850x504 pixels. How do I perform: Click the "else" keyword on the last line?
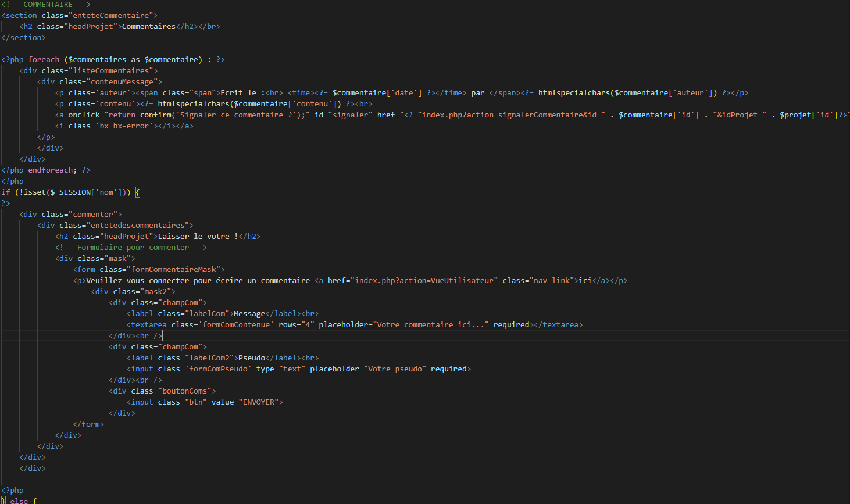coord(19,501)
